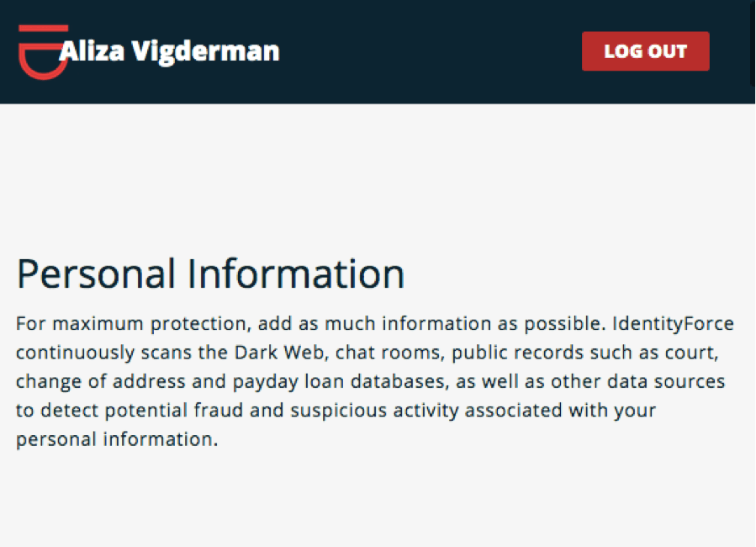Click the username in the navigation bar
The image size is (756, 547).
click(x=170, y=50)
